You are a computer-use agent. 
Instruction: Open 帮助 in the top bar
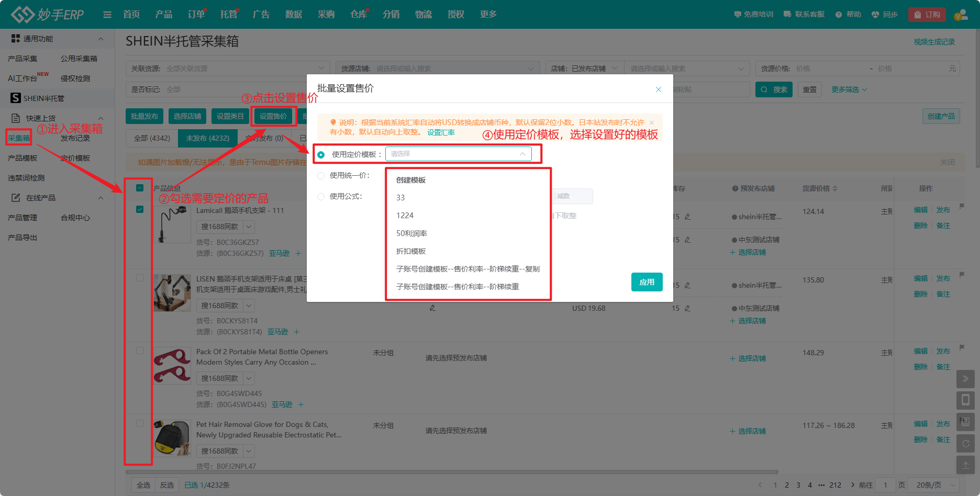(849, 15)
